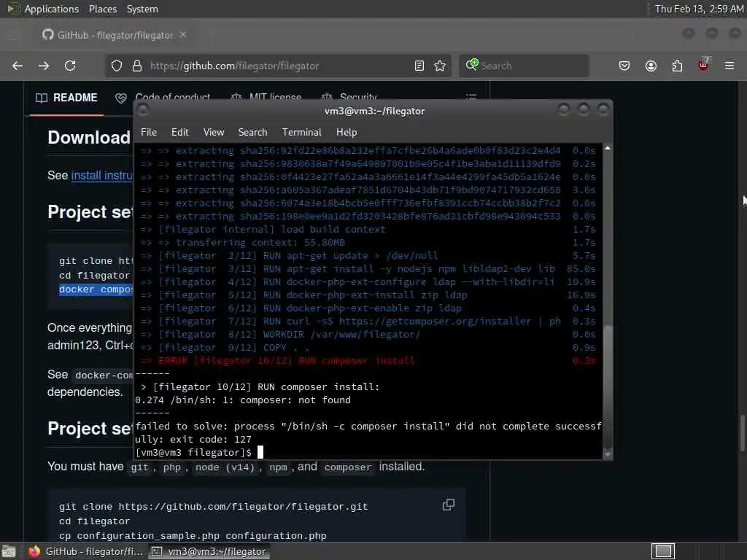747x560 pixels.
Task: Click the terminal scrollbar up arrow
Action: pyautogui.click(x=608, y=149)
